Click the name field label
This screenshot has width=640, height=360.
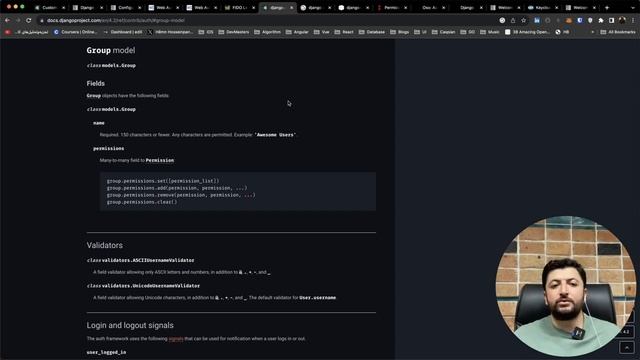pyautogui.click(x=99, y=122)
